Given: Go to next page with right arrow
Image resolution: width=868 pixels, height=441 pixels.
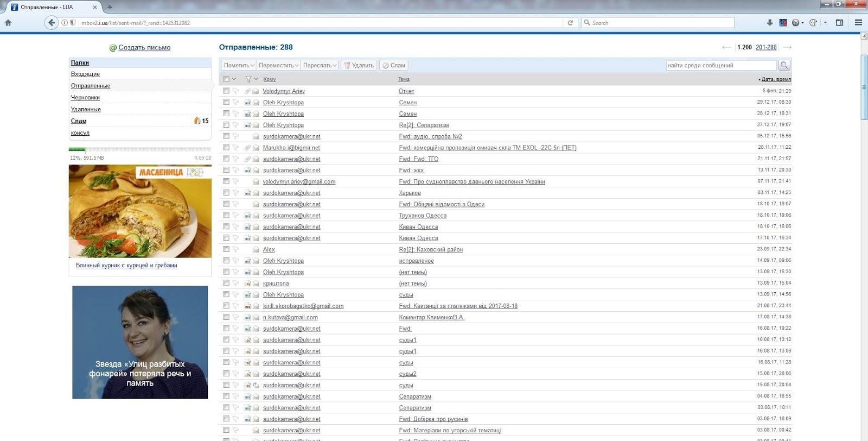Looking at the screenshot, I should tap(787, 47).
